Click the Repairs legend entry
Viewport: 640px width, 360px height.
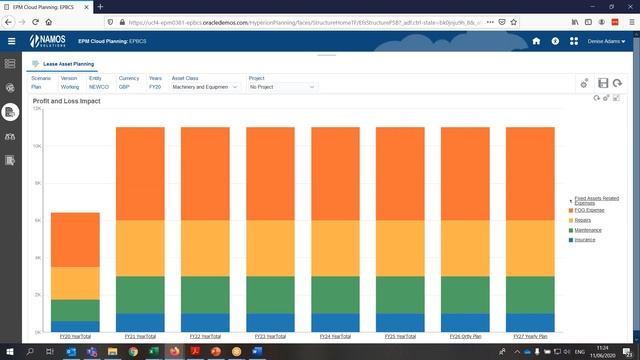click(582, 220)
